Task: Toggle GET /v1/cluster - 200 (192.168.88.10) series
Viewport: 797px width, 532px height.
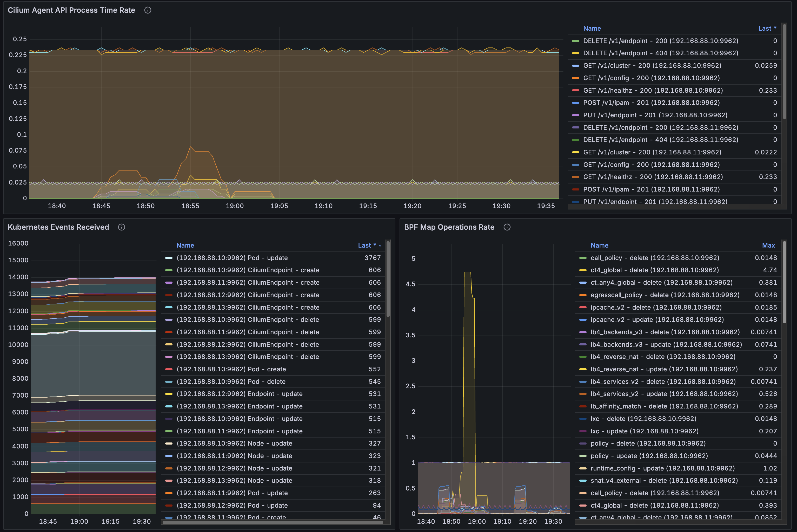Action: pos(652,65)
